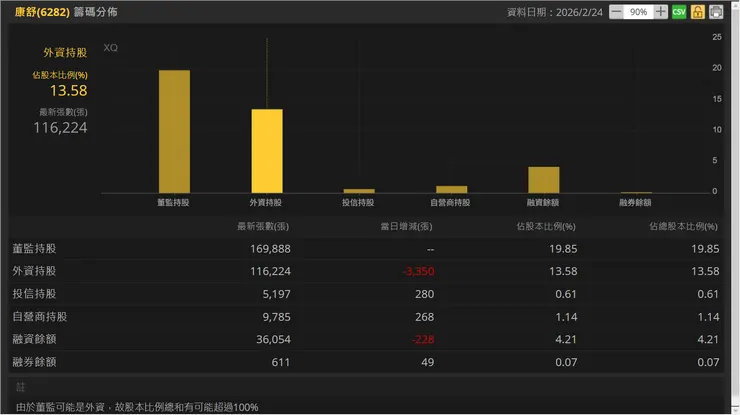740x415 pixels.
Task: Click the 投信持股 axis label under chart
Action: pos(358,203)
